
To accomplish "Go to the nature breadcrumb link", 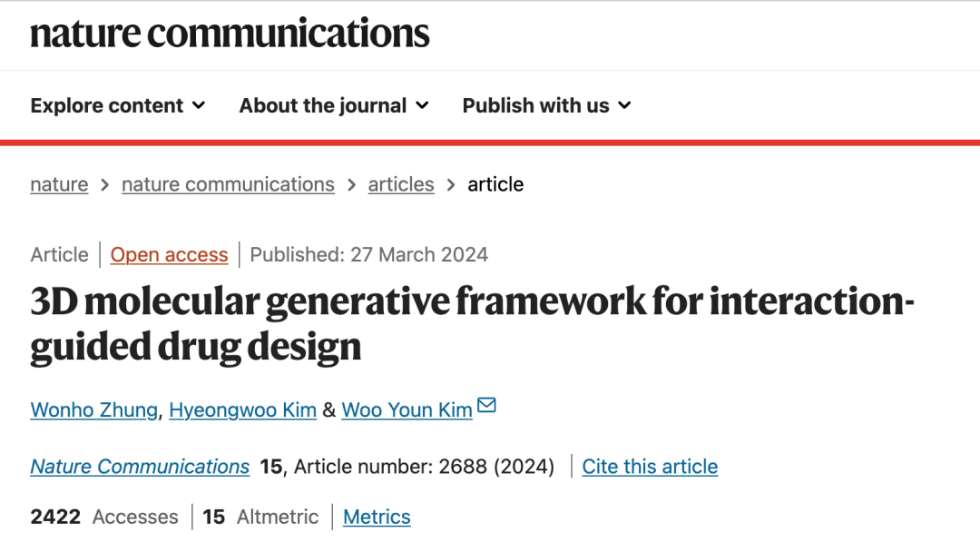I will [x=59, y=184].
